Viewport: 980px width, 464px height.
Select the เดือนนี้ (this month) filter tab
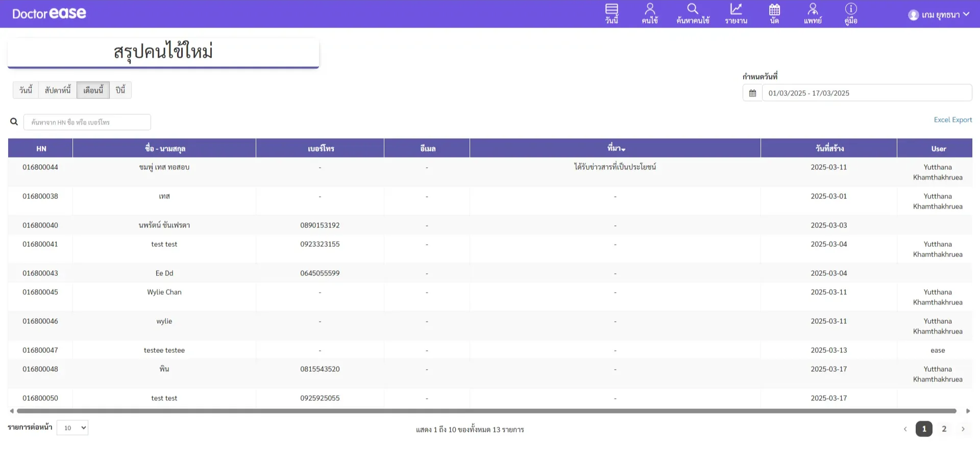tap(93, 90)
